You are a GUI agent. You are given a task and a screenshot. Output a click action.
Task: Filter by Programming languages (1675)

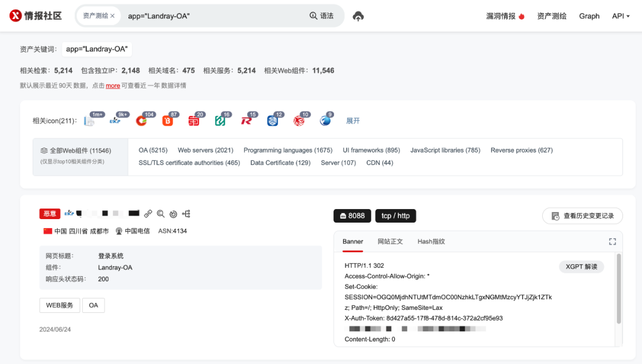pos(288,150)
